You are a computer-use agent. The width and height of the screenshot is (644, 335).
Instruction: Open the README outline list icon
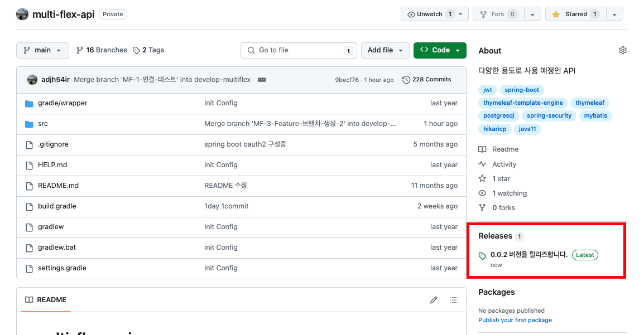tap(453, 300)
